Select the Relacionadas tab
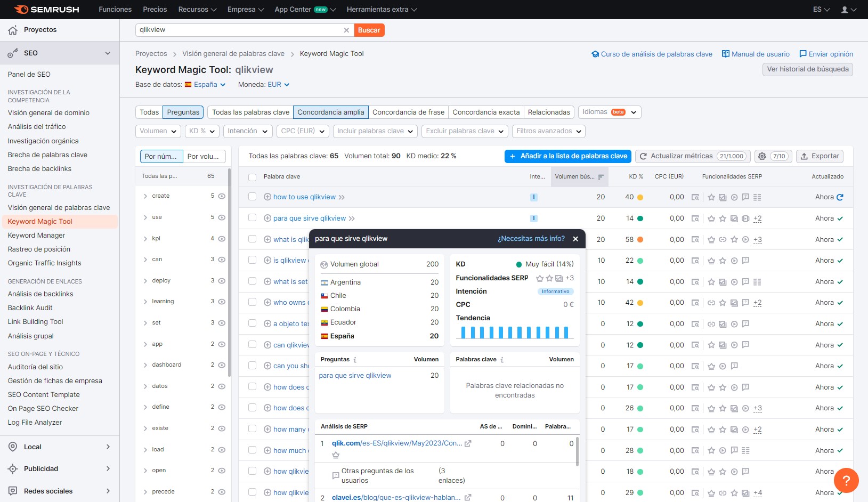This screenshot has width=868, height=502. point(549,112)
